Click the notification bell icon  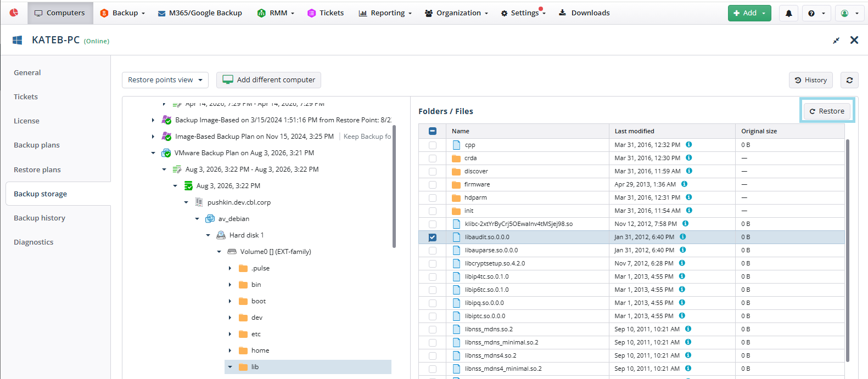coord(788,13)
